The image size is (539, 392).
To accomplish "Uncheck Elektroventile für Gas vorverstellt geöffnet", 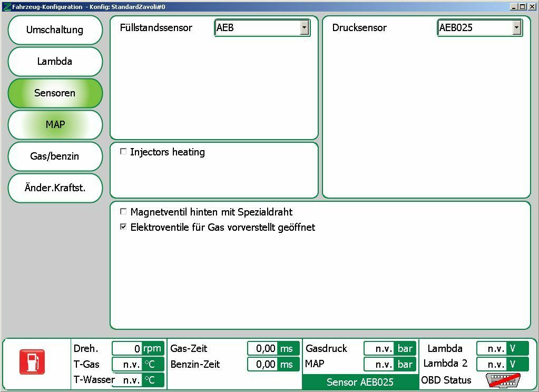I will (x=123, y=227).
